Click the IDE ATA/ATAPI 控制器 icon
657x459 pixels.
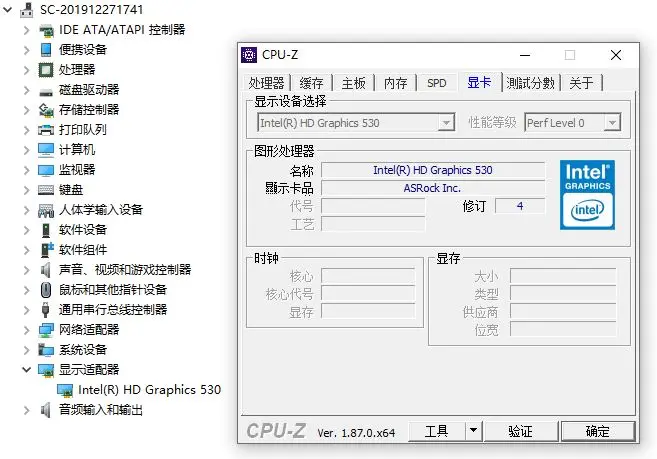46,30
